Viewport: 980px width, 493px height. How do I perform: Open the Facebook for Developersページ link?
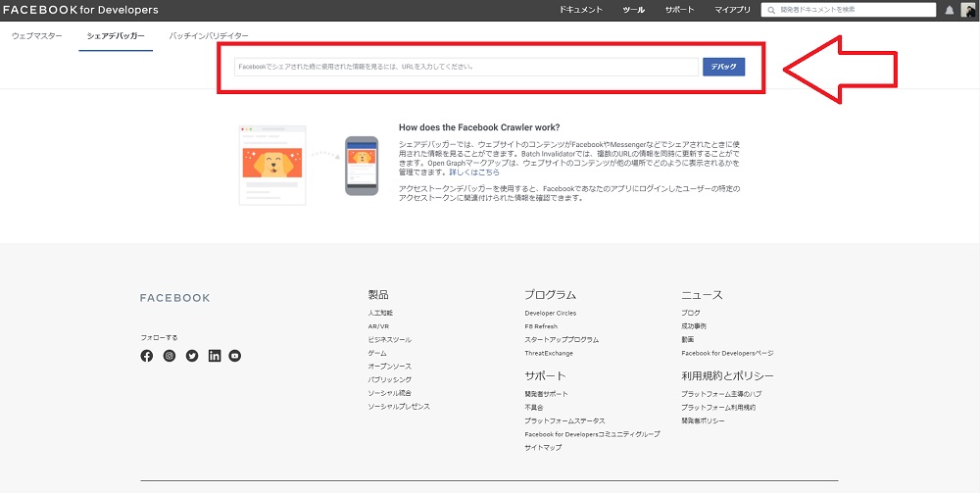click(727, 353)
